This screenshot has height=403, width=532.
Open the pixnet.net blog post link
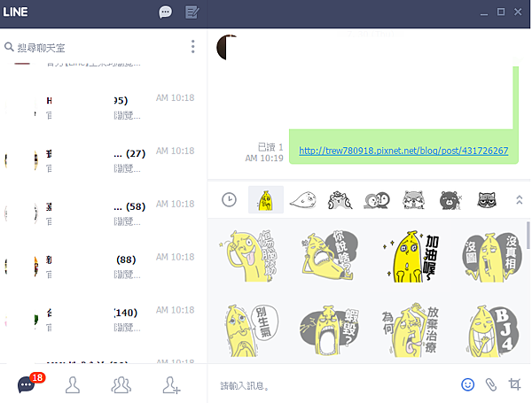coord(403,151)
